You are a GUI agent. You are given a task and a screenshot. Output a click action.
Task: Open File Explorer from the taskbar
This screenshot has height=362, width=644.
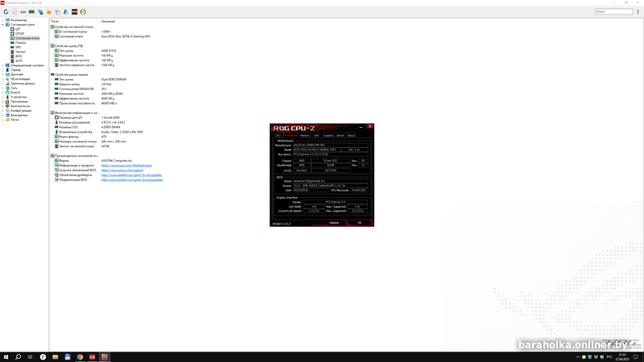pyautogui.click(x=55, y=357)
